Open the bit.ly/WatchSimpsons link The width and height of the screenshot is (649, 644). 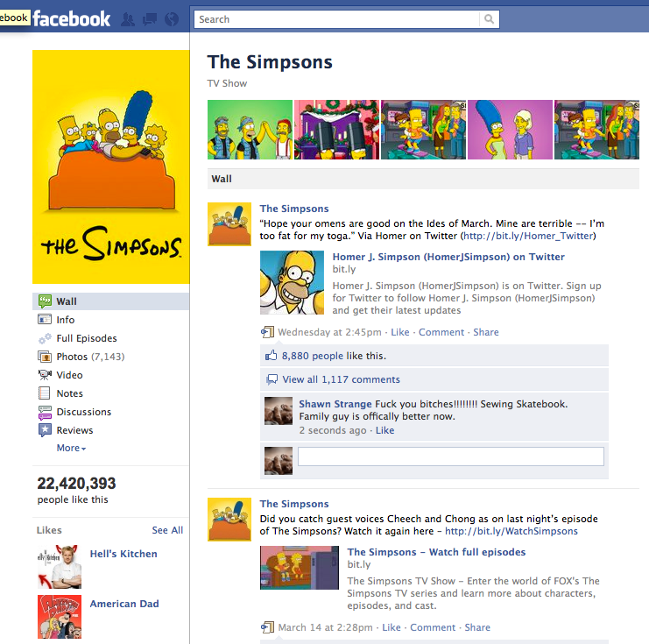[511, 531]
